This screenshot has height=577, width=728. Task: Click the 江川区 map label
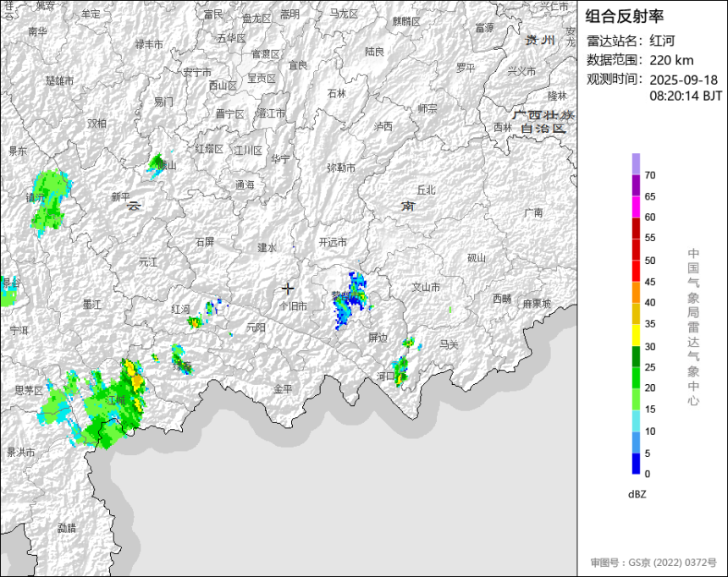248,151
